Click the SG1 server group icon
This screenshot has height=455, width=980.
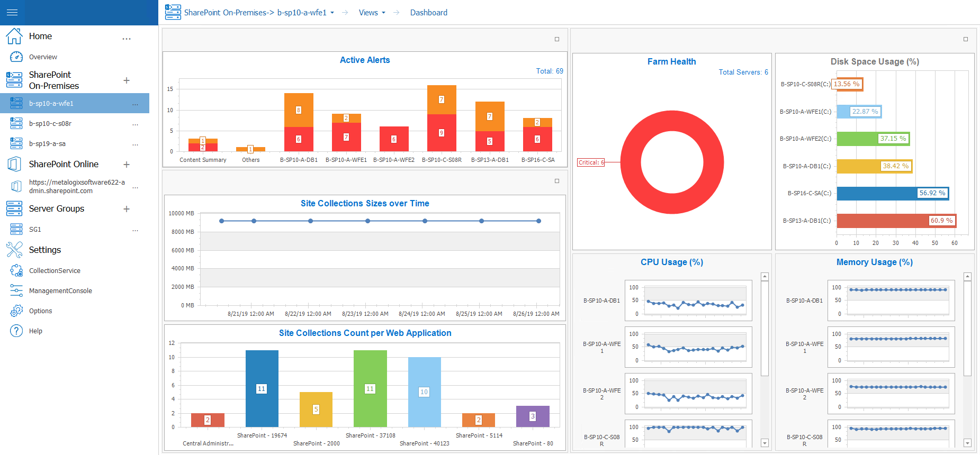(16, 229)
